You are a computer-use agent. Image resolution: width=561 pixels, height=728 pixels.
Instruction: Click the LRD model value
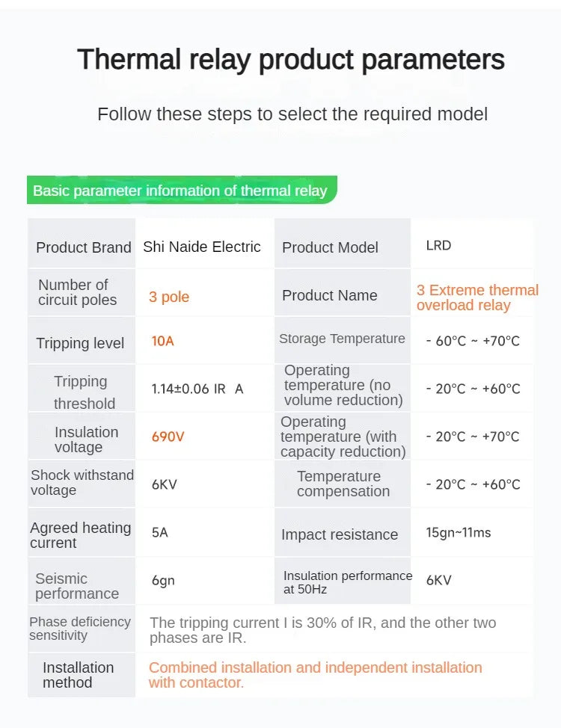(438, 245)
